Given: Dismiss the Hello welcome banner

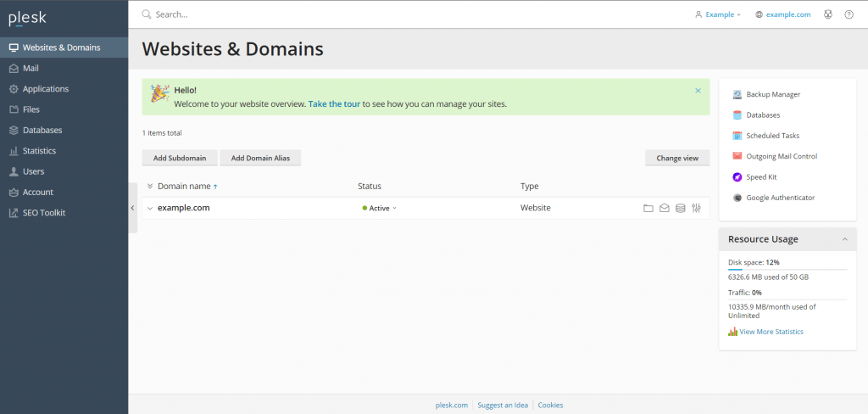Looking at the screenshot, I should pyautogui.click(x=698, y=90).
